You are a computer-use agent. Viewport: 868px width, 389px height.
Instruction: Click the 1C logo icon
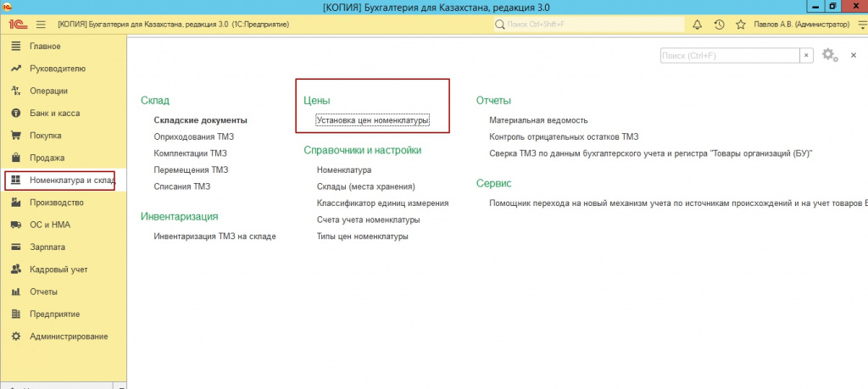coord(17,25)
